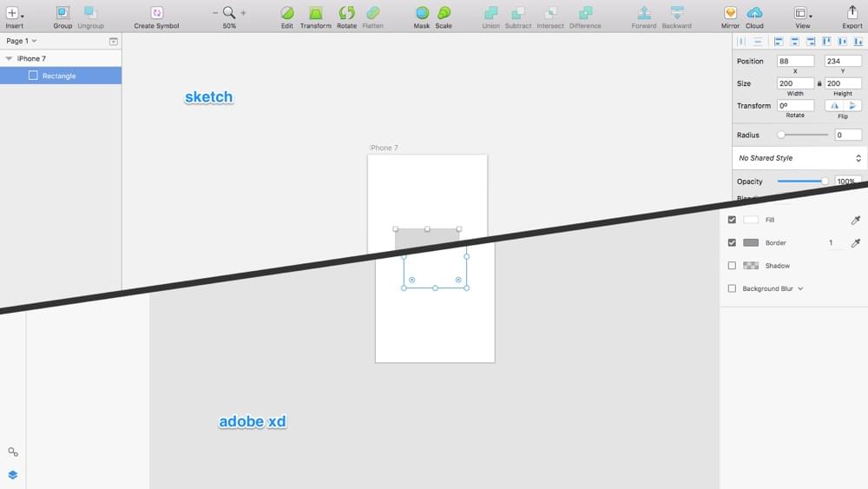Click the iPhone 7 artboard title
868x489 pixels.
pos(385,148)
